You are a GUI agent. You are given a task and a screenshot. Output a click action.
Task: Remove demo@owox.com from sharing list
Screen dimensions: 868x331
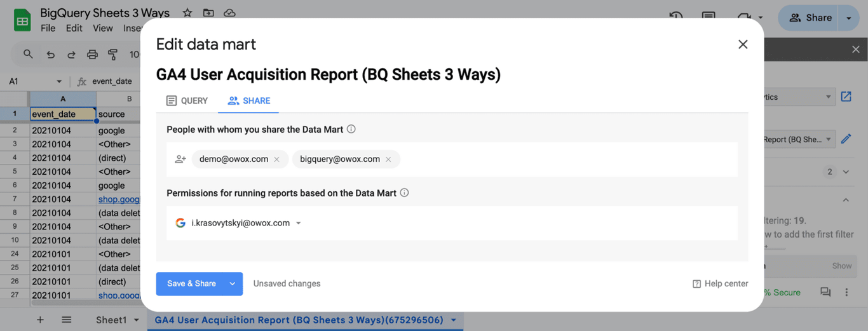pos(277,159)
